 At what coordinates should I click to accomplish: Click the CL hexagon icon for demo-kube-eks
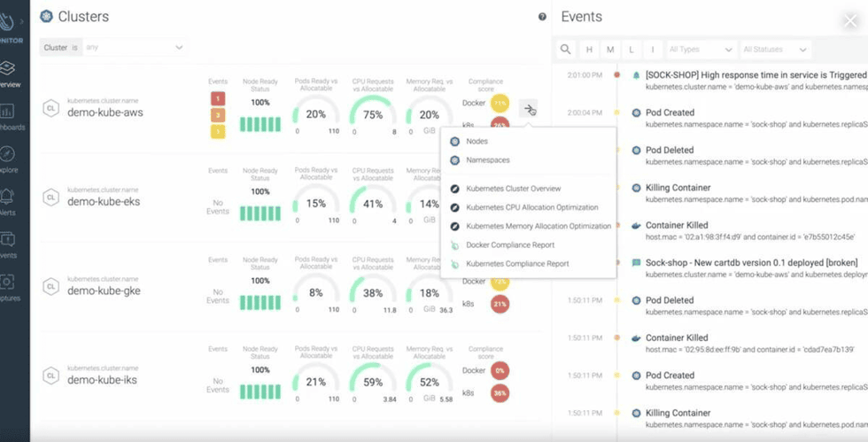tap(51, 198)
